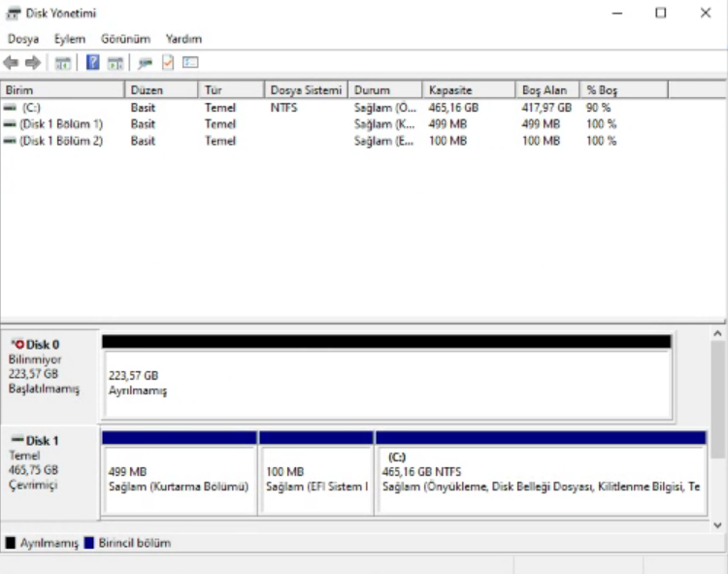
Task: Click the list settings toolbar icon
Action: point(190,62)
